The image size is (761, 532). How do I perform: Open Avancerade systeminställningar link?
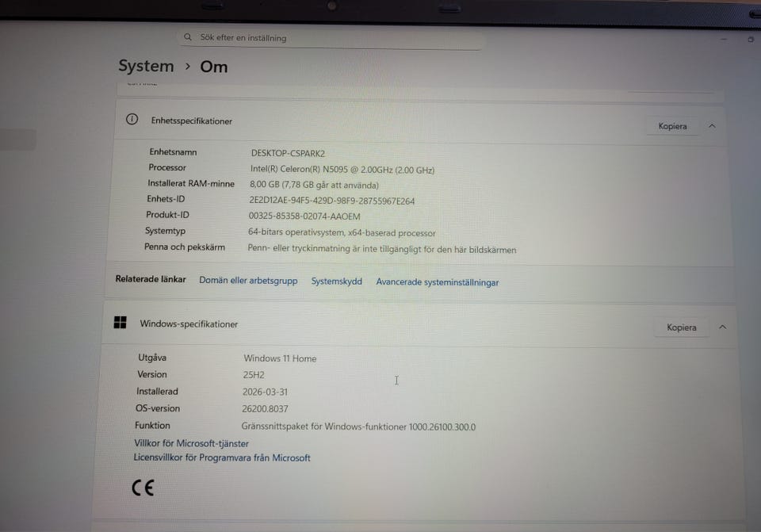[438, 282]
